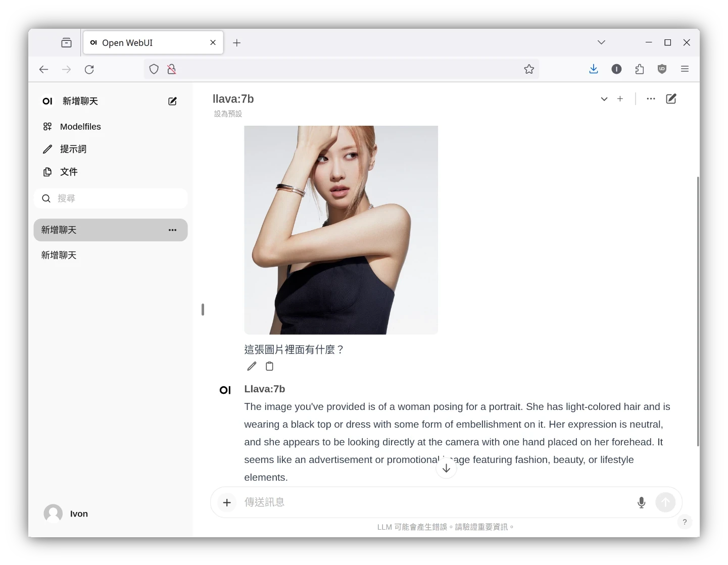Click the microphone voice input icon
Viewport: 728px width, 565px height.
(x=641, y=502)
